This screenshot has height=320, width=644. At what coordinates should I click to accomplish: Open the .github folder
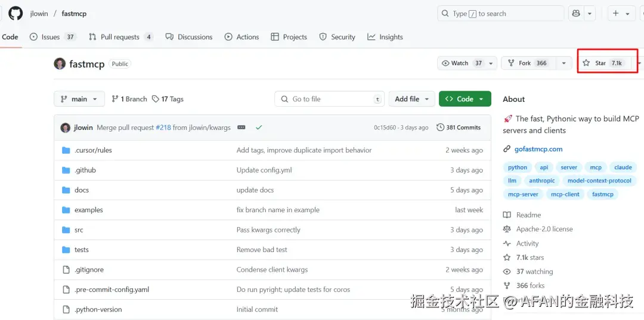(85, 170)
